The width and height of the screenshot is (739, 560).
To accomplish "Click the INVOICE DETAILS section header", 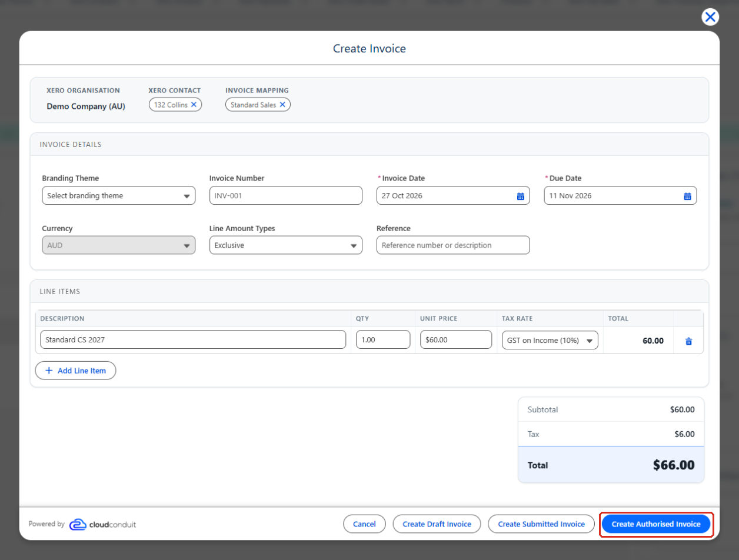I will tap(71, 145).
